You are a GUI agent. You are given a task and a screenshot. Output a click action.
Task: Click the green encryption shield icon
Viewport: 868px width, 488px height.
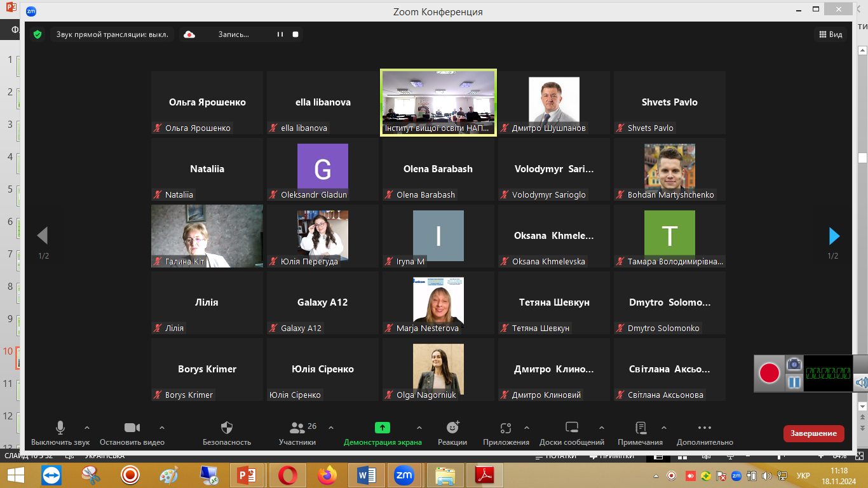(x=37, y=34)
